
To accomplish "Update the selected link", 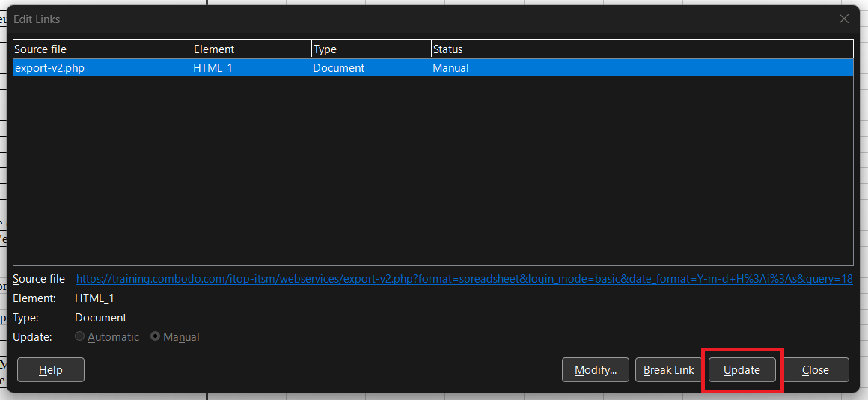I will tap(742, 370).
